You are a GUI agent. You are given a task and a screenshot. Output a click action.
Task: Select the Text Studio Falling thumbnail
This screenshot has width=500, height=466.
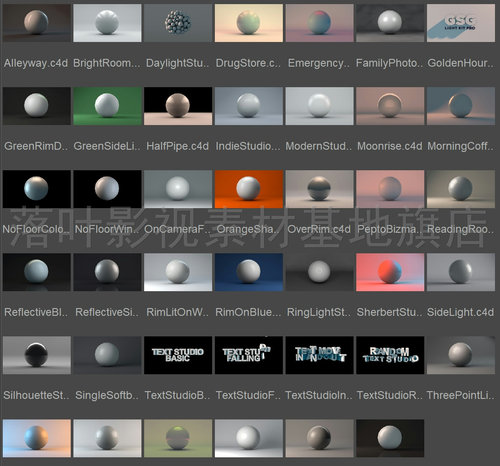point(249,355)
